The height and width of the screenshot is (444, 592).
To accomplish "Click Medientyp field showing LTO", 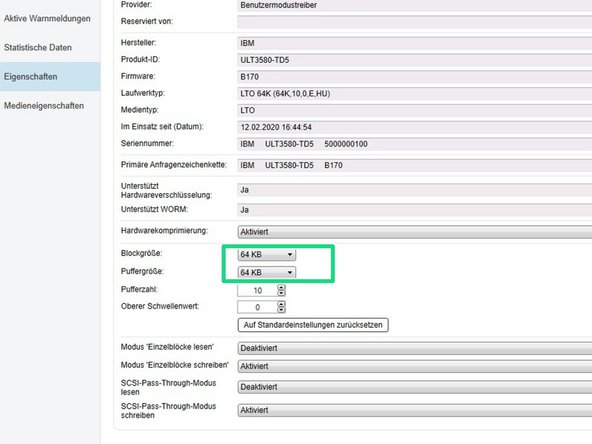I will (415, 110).
